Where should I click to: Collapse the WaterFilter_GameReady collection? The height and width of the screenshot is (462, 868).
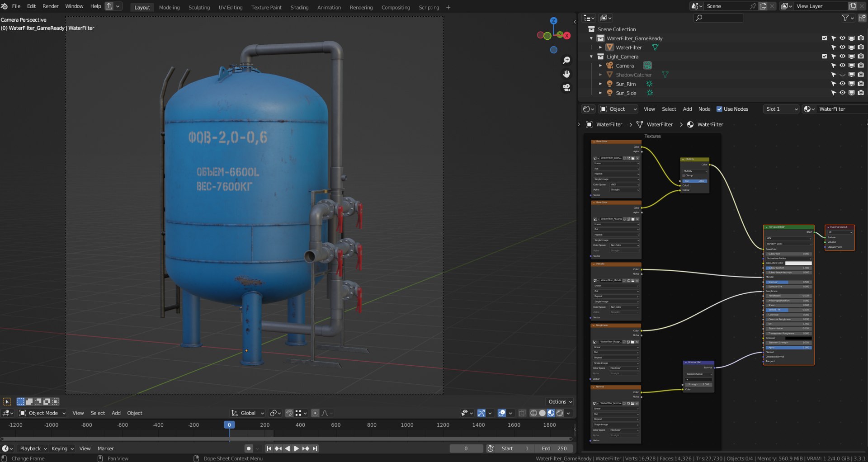tap(591, 38)
